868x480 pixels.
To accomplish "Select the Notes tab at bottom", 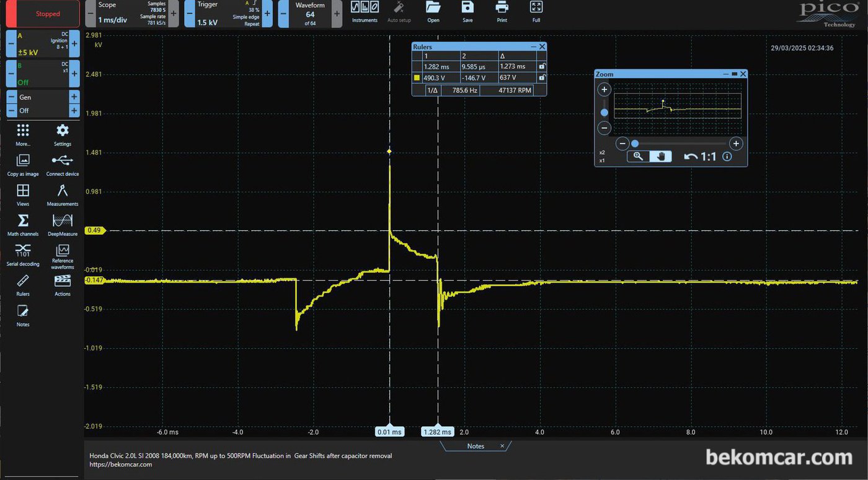I will pyautogui.click(x=476, y=446).
